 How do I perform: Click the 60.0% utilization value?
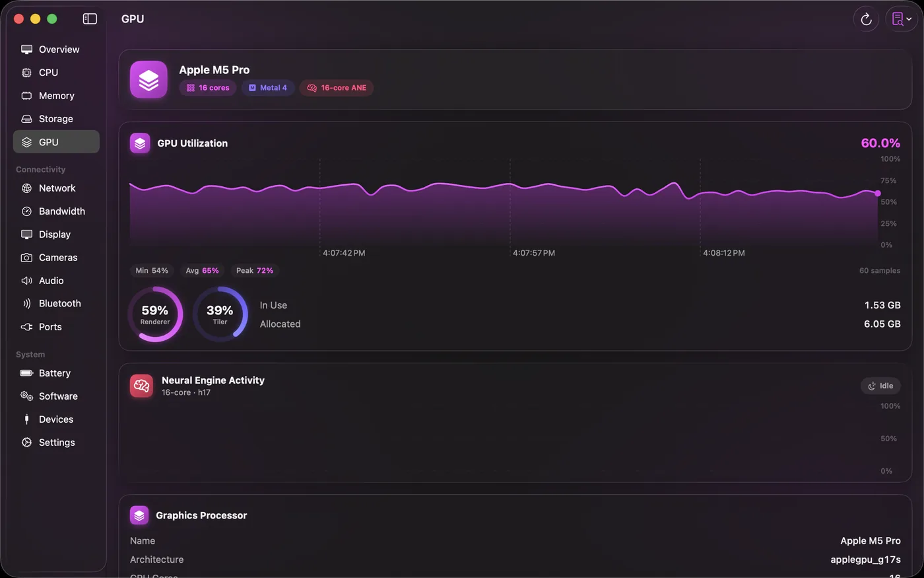tap(880, 143)
